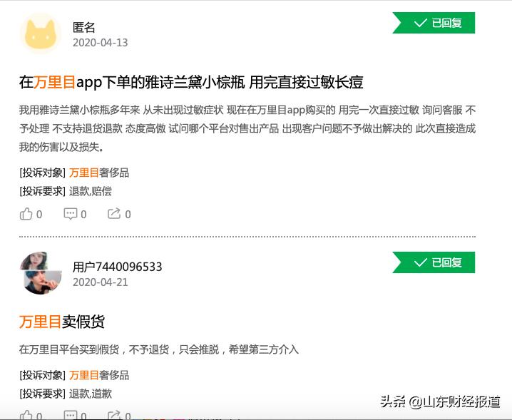This screenshot has width=512, height=420.
Task: Click the cat avatar of the anonymous user
Action: coord(41,34)
